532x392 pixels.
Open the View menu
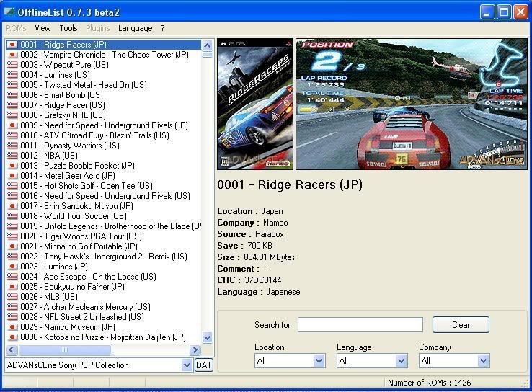(x=43, y=28)
